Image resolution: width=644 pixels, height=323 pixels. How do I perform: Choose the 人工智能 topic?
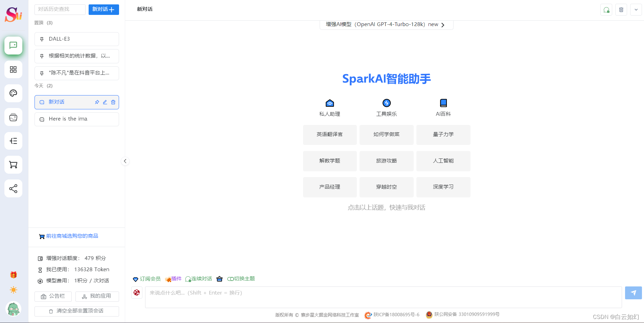click(x=443, y=161)
